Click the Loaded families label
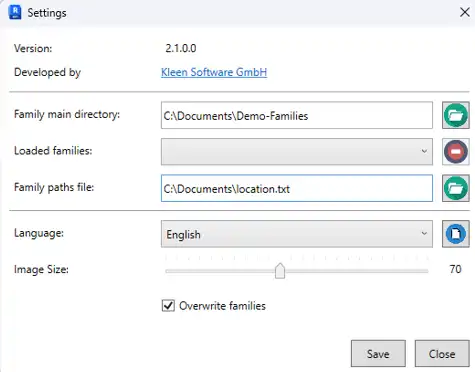 53,151
